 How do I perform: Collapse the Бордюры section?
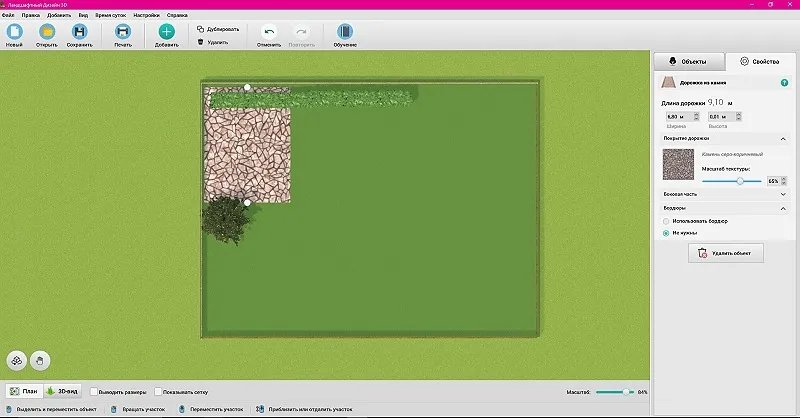coord(783,208)
